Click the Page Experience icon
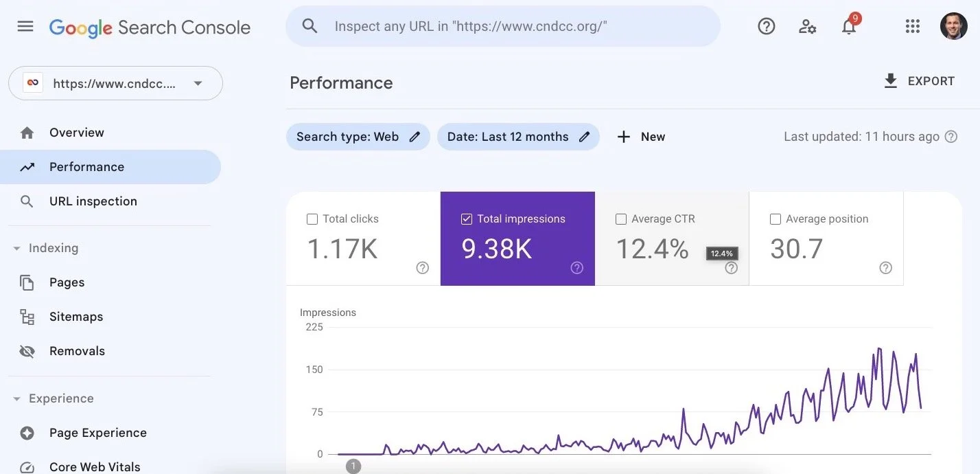Screen dimensions: 980x474 coord(27,433)
